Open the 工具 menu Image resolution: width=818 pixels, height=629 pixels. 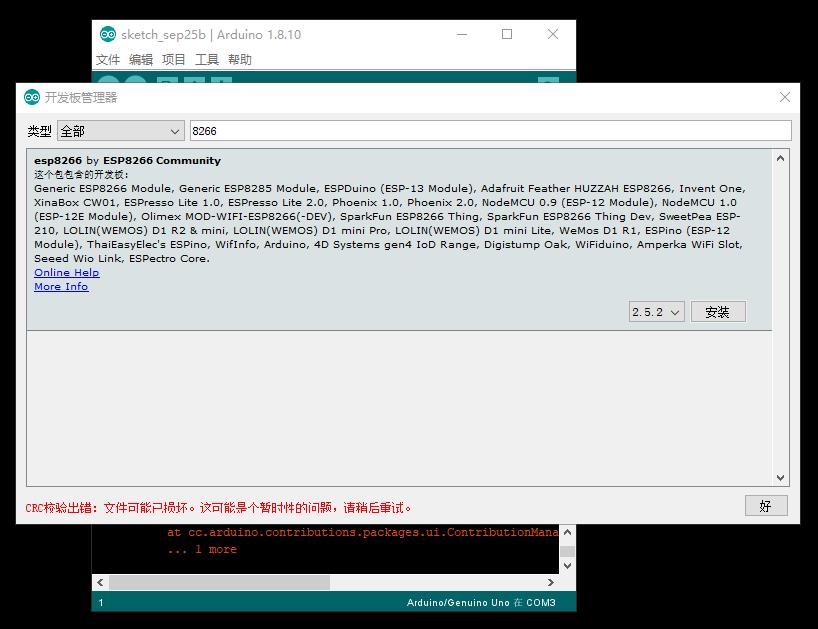click(207, 59)
